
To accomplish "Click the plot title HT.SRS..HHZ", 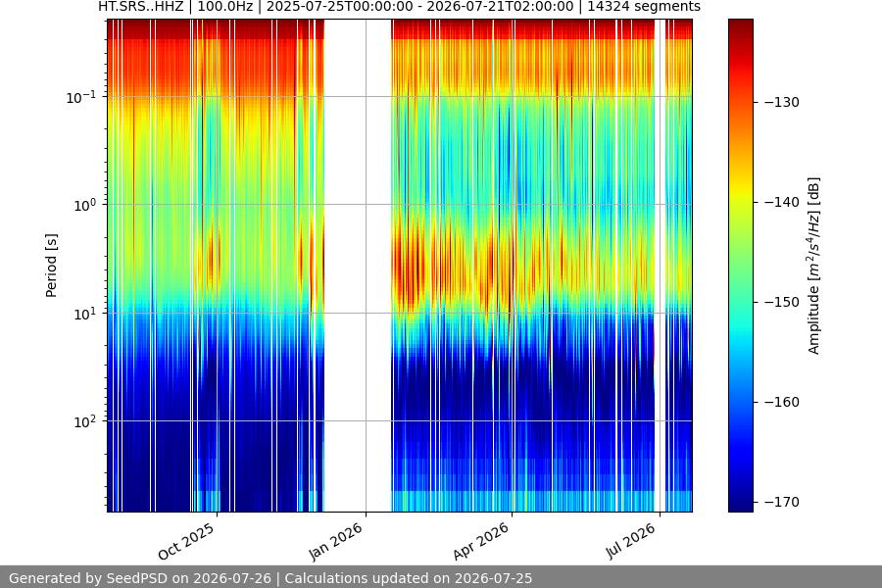I will tap(400, 7).
